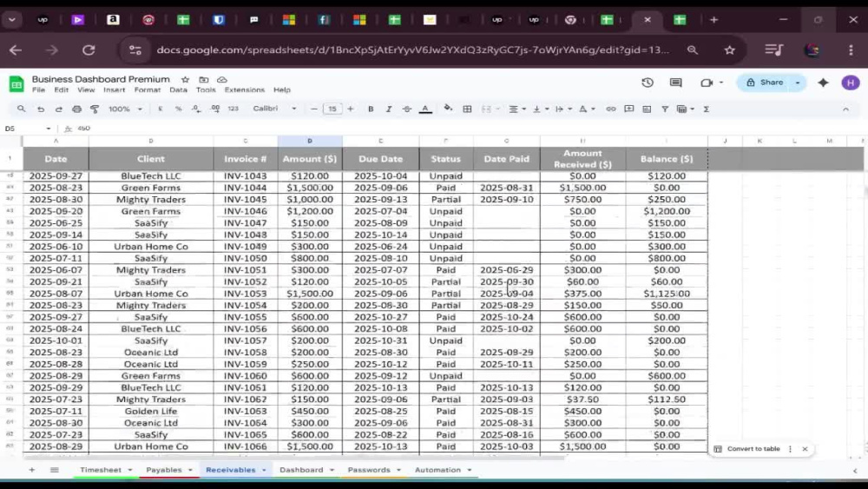Open text wrapping dropdown
This screenshot has width=868, height=489.
[x=563, y=109]
